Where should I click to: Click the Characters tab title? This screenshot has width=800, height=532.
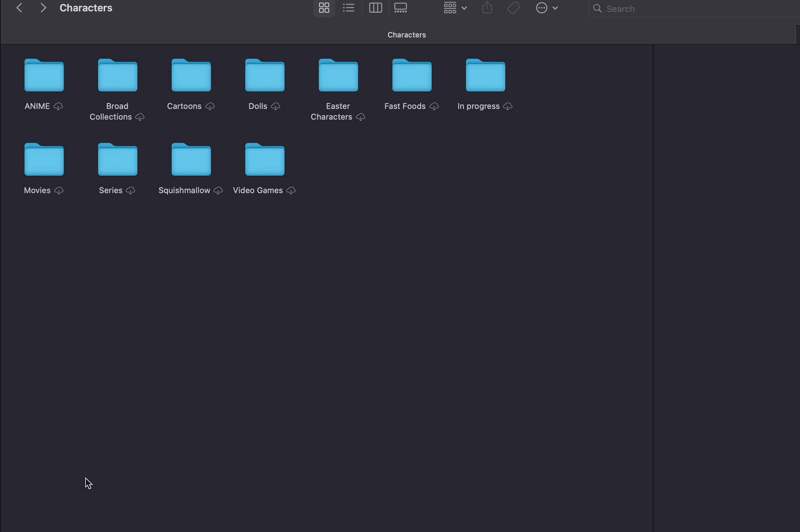coord(407,35)
